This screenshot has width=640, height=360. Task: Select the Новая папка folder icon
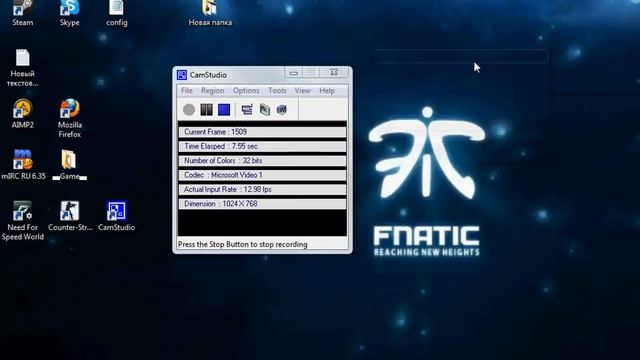click(x=210, y=13)
